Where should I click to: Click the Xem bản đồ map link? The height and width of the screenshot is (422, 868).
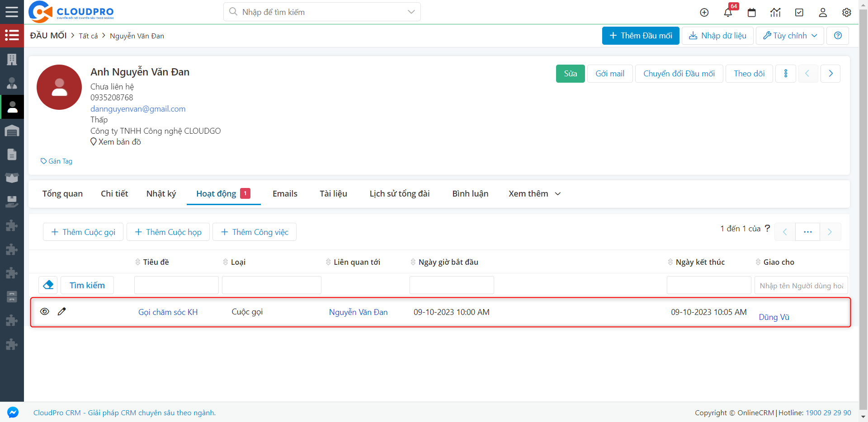click(x=116, y=142)
